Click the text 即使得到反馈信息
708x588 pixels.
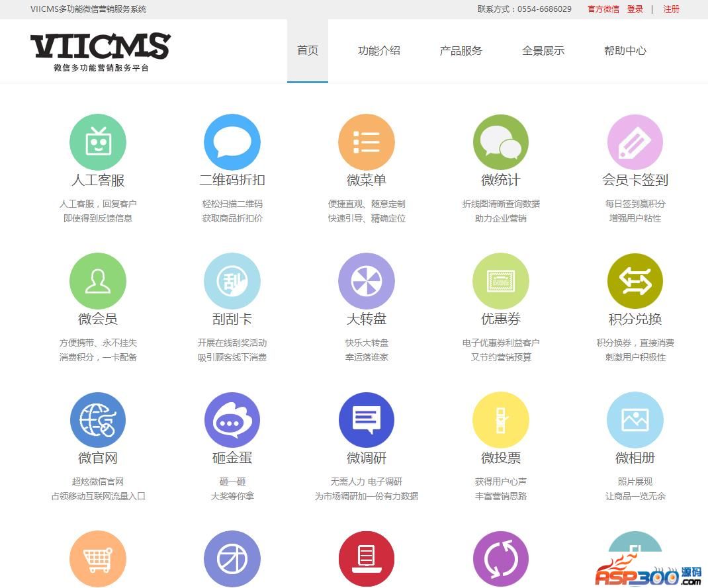(98, 218)
